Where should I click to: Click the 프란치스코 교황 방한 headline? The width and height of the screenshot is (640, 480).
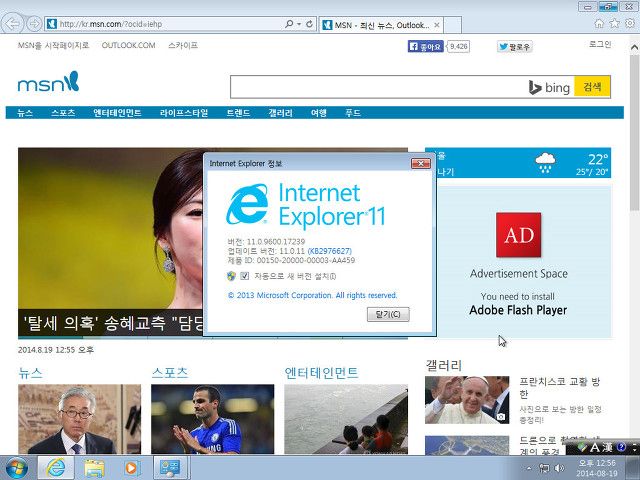click(x=560, y=388)
